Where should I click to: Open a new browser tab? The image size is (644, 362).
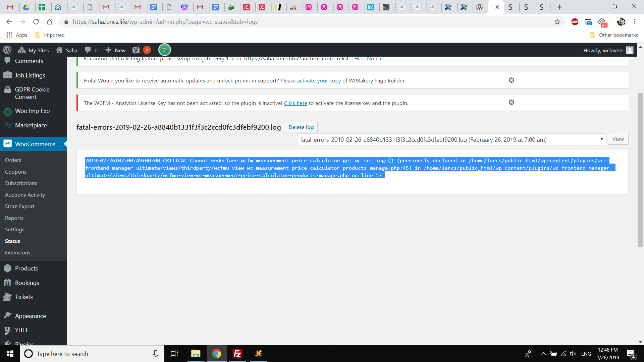point(559,7)
